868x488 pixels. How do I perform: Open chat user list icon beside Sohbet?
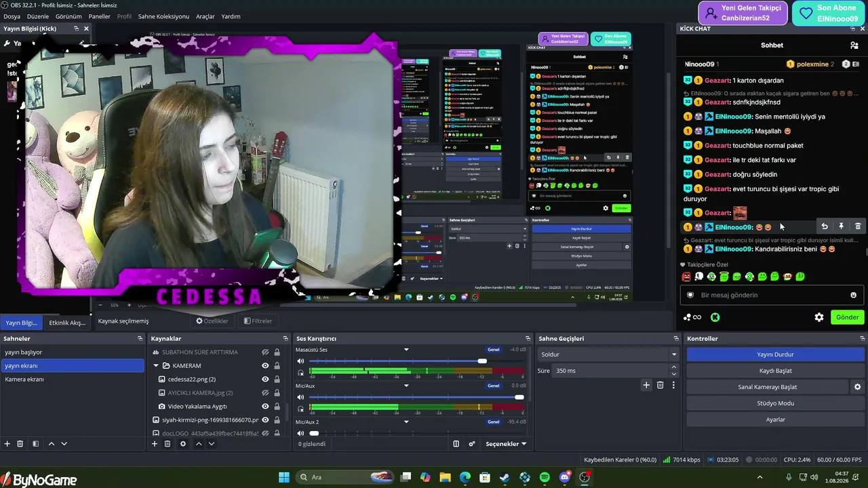(x=854, y=45)
